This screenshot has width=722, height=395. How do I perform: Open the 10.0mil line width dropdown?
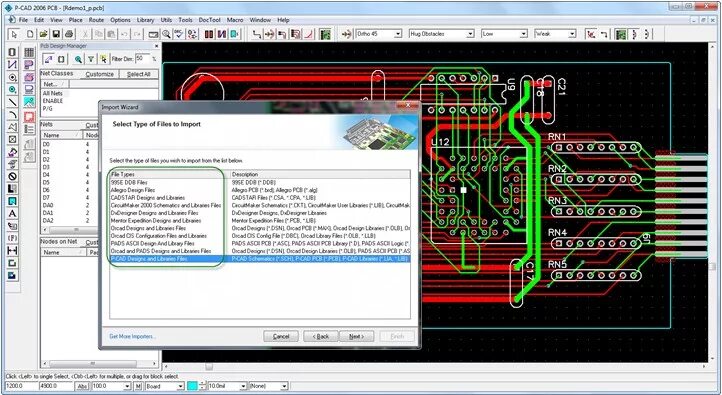click(x=243, y=386)
